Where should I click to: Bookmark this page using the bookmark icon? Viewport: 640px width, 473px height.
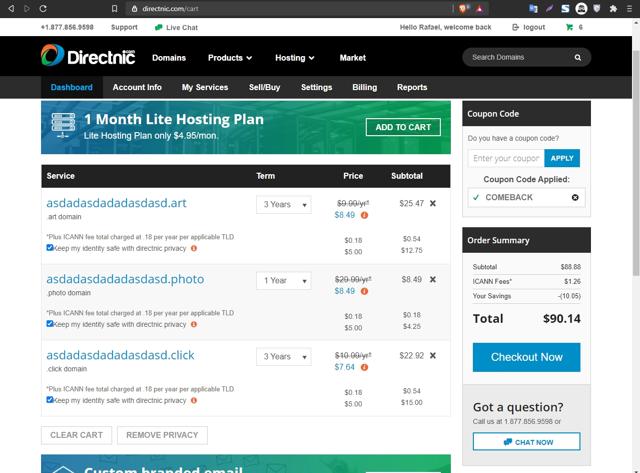coord(115,9)
